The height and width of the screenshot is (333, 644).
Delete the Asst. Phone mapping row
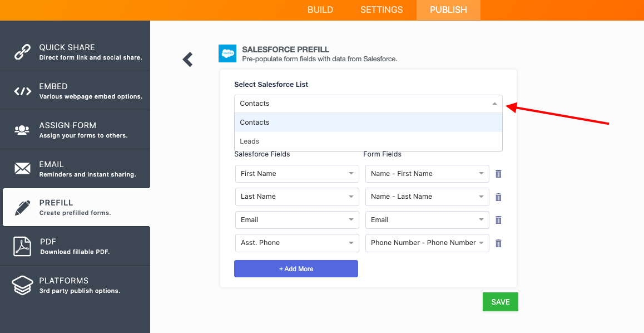(x=498, y=243)
